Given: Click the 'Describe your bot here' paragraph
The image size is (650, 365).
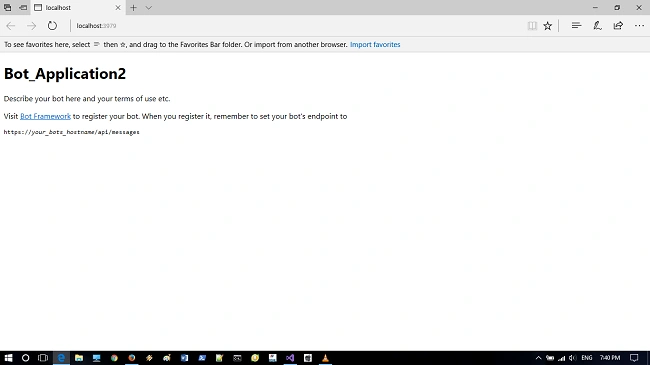Looking at the screenshot, I should click(x=87, y=99).
